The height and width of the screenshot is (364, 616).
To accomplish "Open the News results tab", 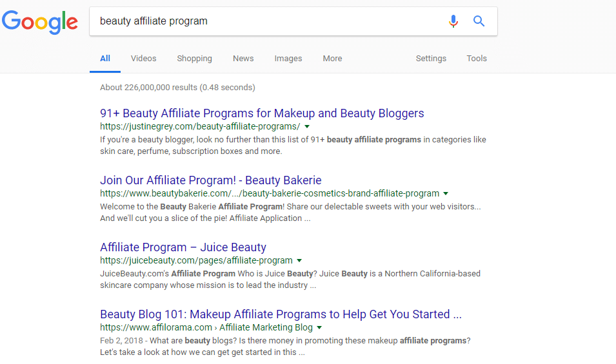I will pos(243,59).
